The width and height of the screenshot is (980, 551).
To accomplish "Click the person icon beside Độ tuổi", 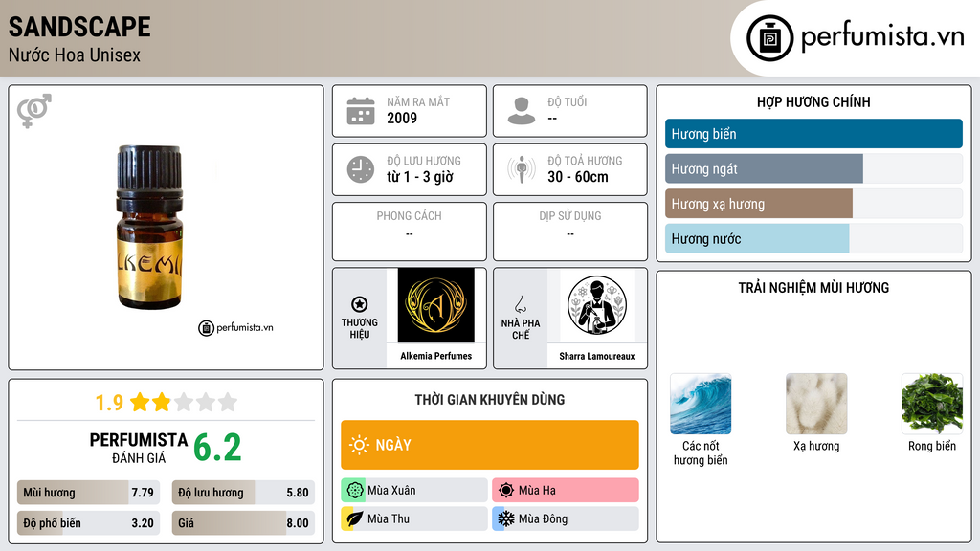I will tap(522, 111).
